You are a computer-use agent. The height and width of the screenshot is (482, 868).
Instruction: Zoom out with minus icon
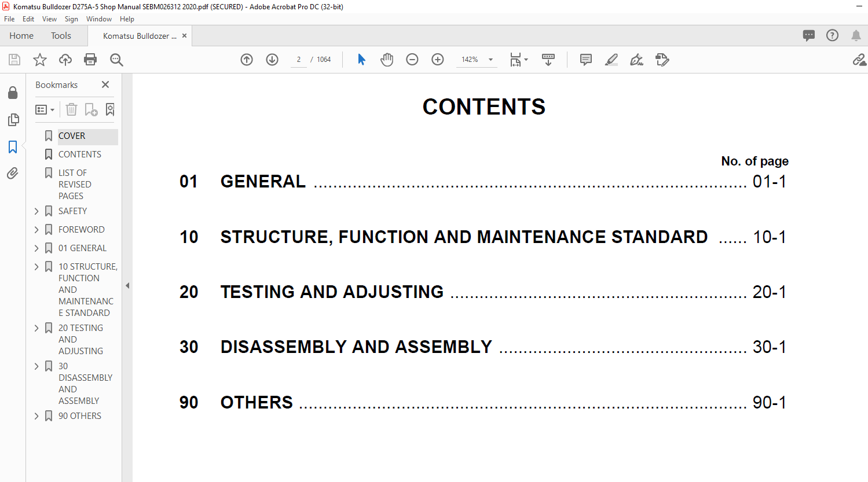coord(412,60)
